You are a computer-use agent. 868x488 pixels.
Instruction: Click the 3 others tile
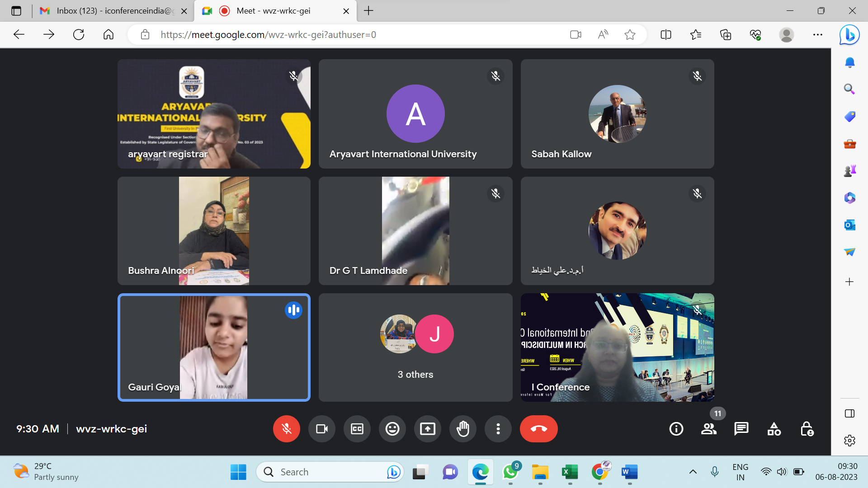tap(415, 347)
